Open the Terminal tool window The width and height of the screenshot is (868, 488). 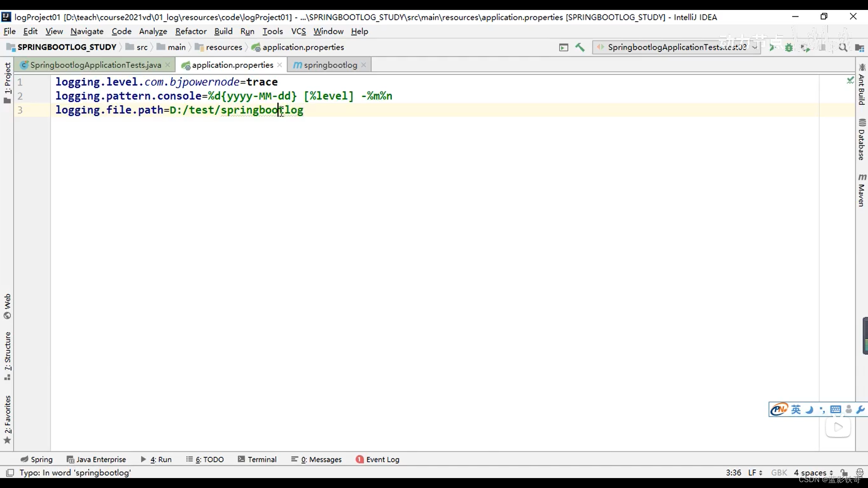[257, 459]
